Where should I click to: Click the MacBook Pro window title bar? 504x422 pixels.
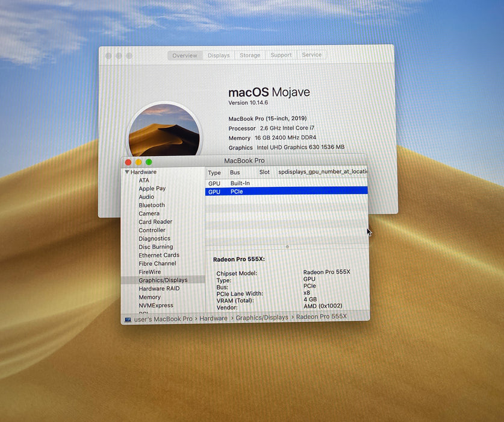point(244,160)
